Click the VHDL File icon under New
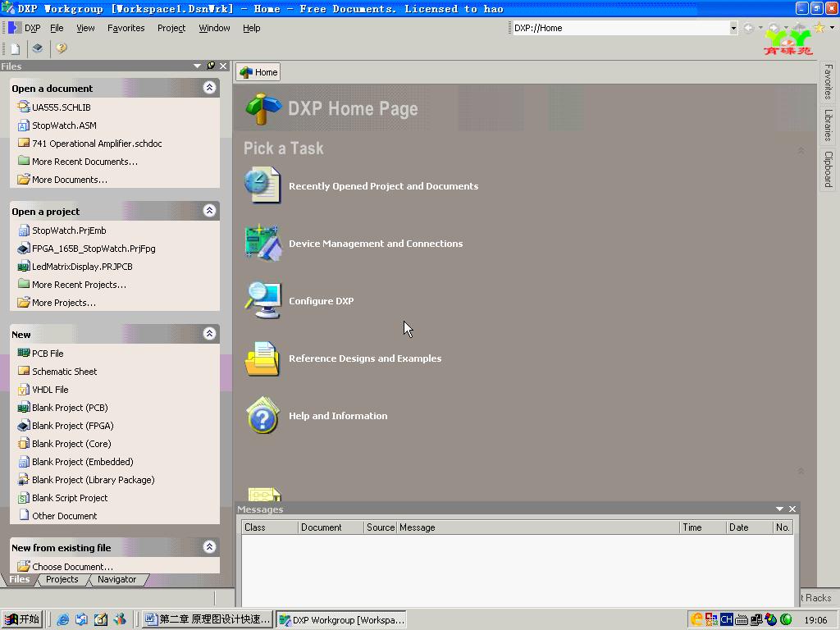The height and width of the screenshot is (630, 840). pos(24,390)
